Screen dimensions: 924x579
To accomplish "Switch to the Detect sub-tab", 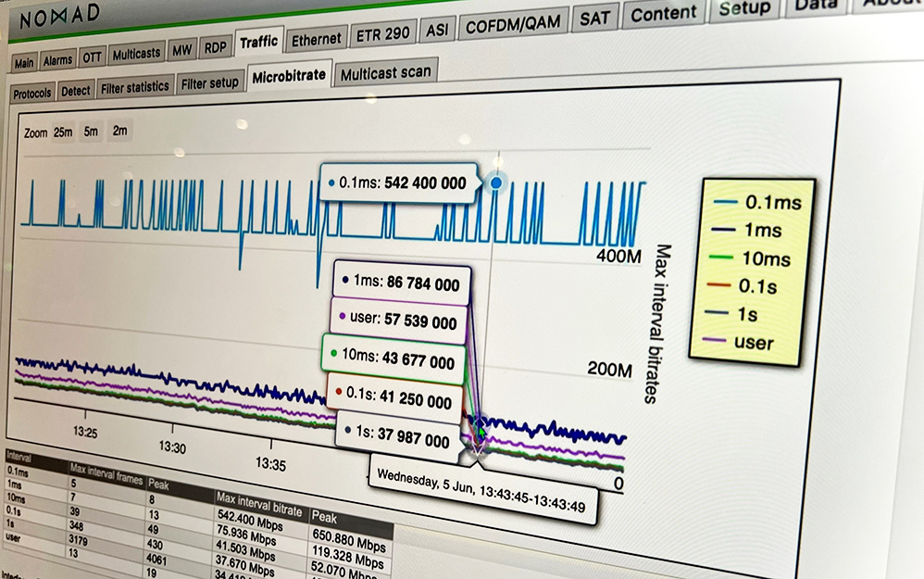I will click(76, 90).
